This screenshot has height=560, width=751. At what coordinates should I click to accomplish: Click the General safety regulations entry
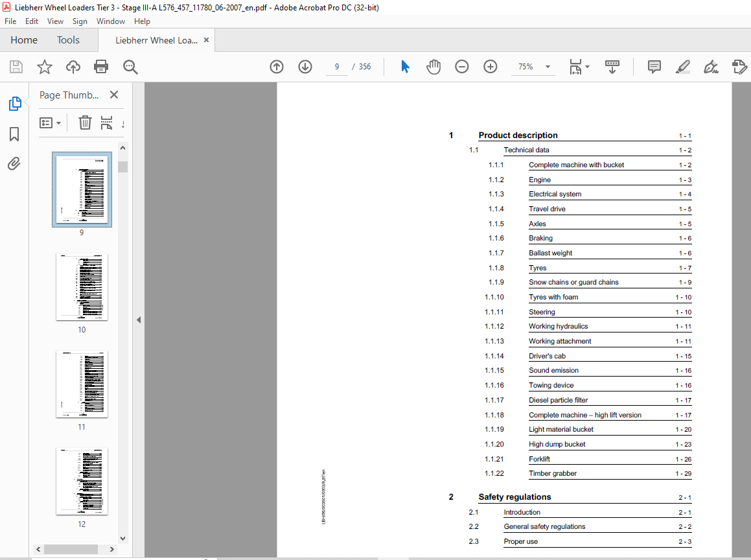tap(544, 526)
